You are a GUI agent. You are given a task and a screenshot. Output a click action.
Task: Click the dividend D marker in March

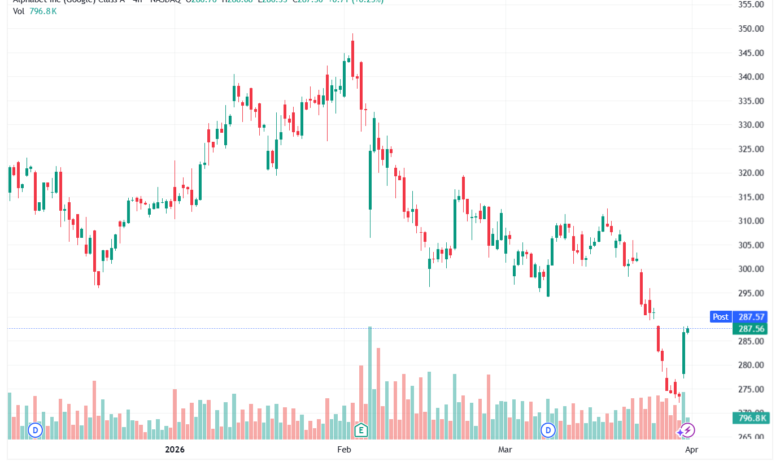[x=547, y=430]
